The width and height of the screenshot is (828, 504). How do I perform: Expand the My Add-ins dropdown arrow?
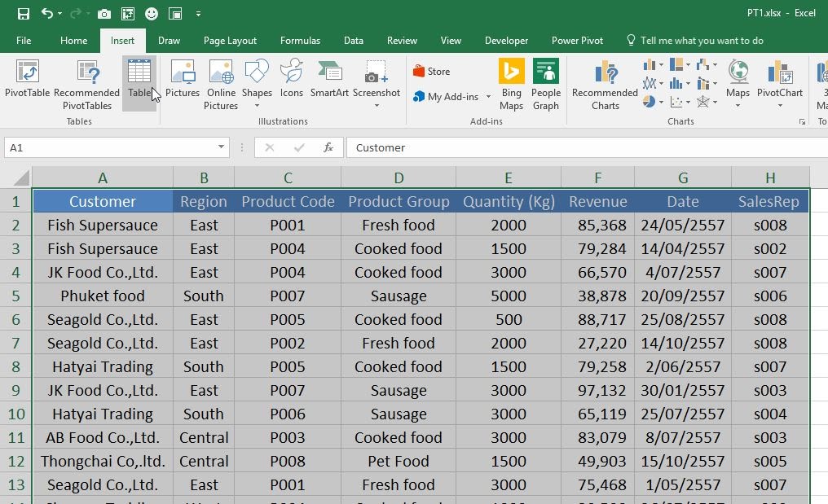[x=488, y=97]
